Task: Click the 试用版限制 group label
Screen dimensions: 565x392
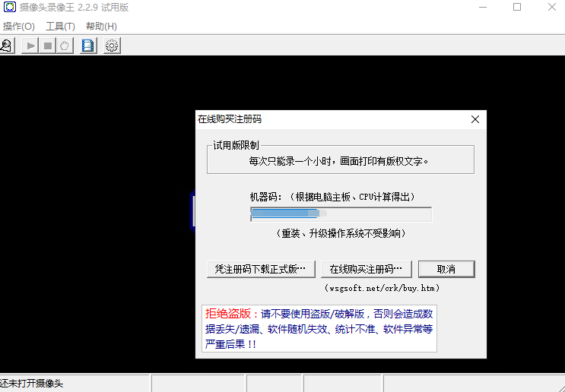Action: point(236,145)
